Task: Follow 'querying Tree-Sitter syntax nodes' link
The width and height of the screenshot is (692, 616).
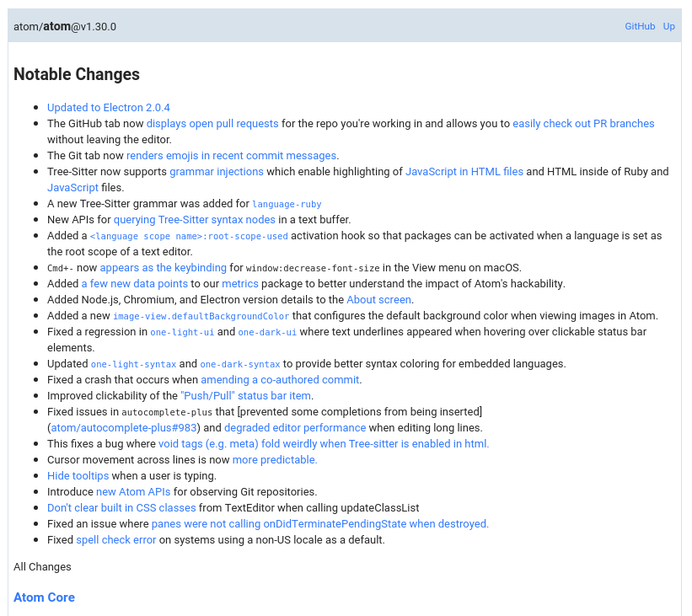Action: coord(195,220)
